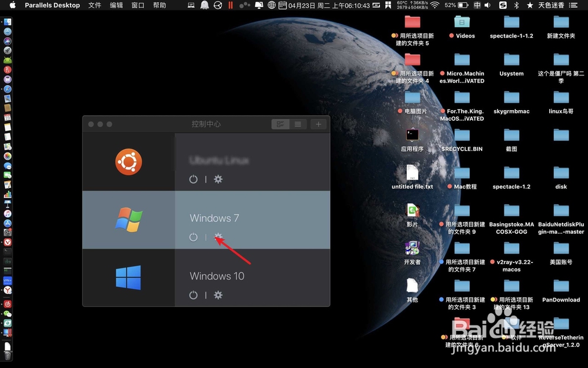Power on the Windows 10 virtual machine
The height and width of the screenshot is (368, 588).
click(x=193, y=295)
